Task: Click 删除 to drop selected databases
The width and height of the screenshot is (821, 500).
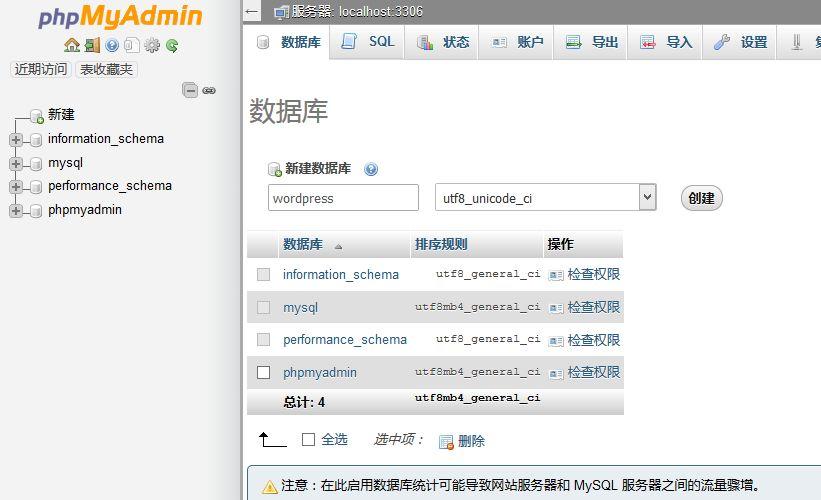Action: 471,441
